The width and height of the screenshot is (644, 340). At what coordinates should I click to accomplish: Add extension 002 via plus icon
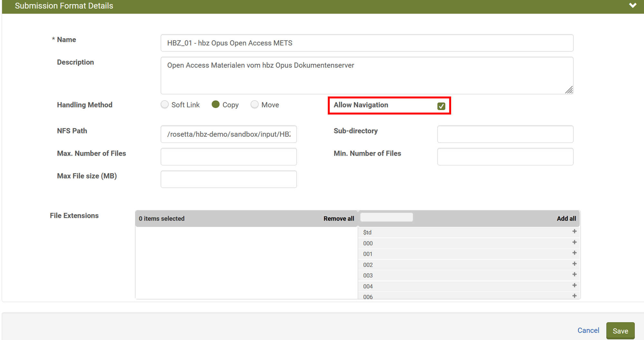tap(574, 264)
